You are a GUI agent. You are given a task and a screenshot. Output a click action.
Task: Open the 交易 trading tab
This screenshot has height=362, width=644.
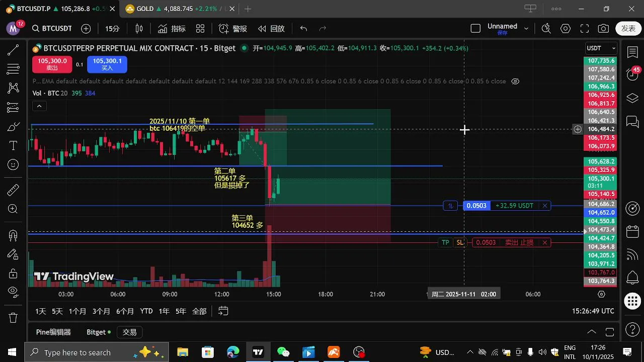click(x=129, y=332)
